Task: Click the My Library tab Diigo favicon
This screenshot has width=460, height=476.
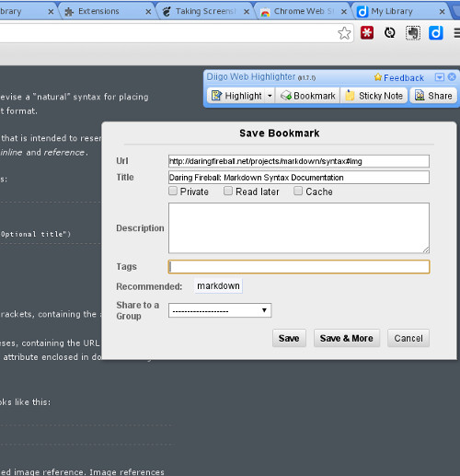Action: click(x=362, y=12)
